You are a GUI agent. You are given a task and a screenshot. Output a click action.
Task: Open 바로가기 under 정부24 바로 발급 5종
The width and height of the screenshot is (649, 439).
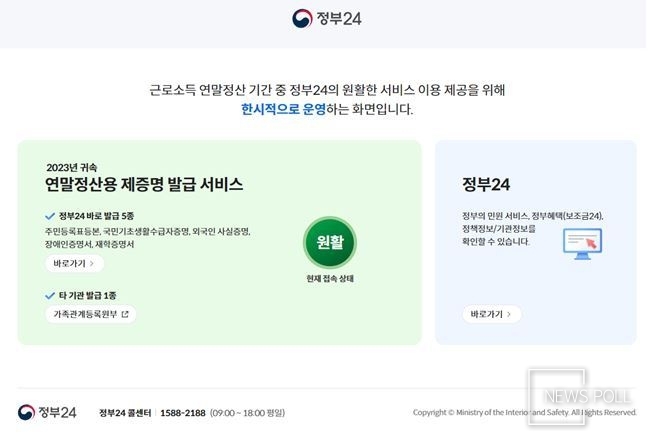click(74, 264)
